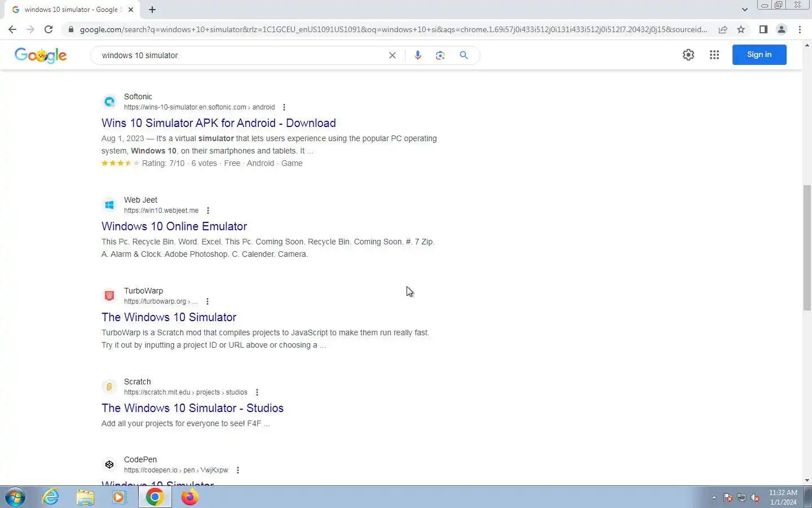Open The Windows 10 Simulator - Studios link
Image resolution: width=812 pixels, height=508 pixels.
pos(192,408)
